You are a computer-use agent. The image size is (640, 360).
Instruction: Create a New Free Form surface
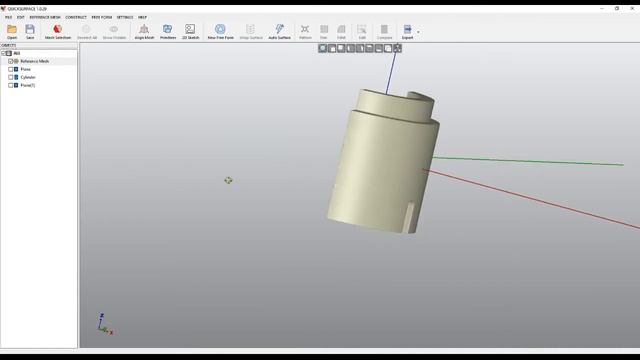tap(220, 31)
